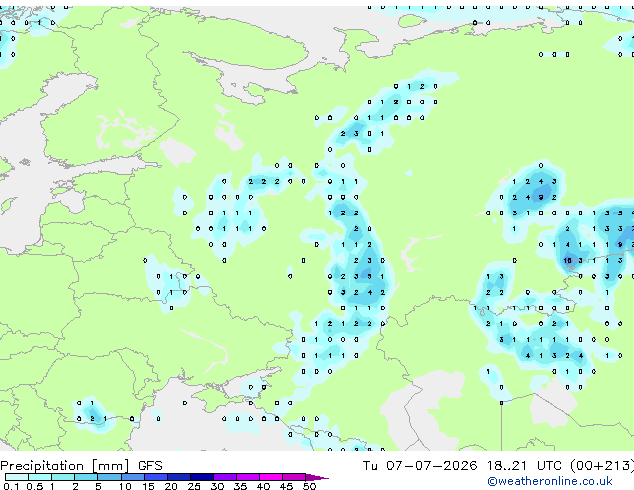Click the 25 mm navy legend swatch
634x490 pixels.
(202, 477)
